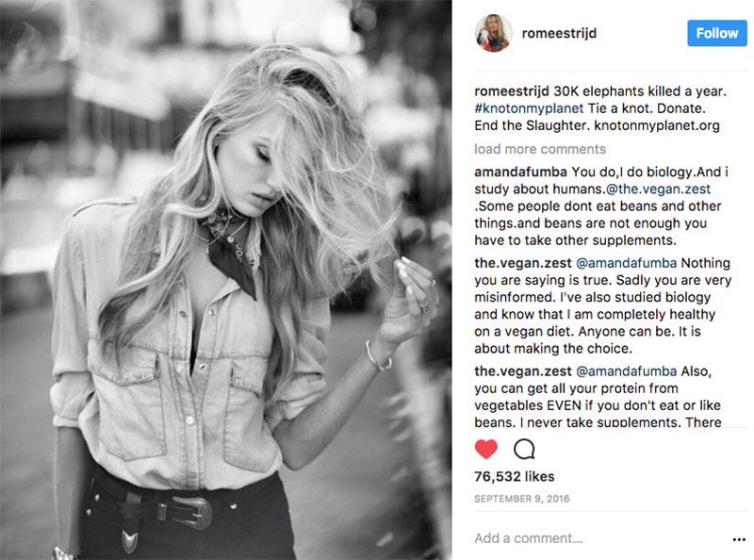Click the red heart like icon
Viewport: 754px width, 560px height.
coord(485,450)
